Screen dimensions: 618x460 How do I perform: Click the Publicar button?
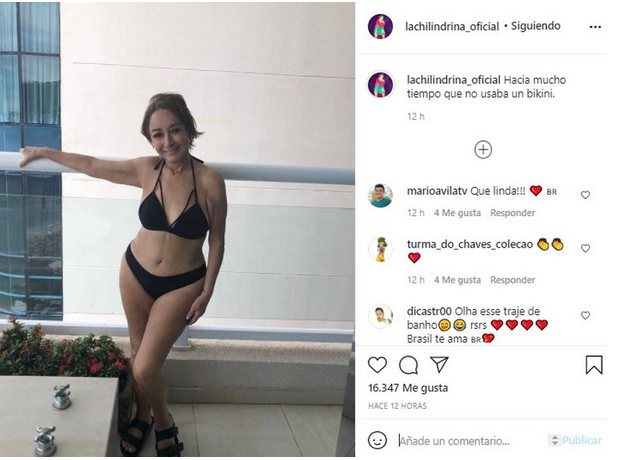(581, 440)
